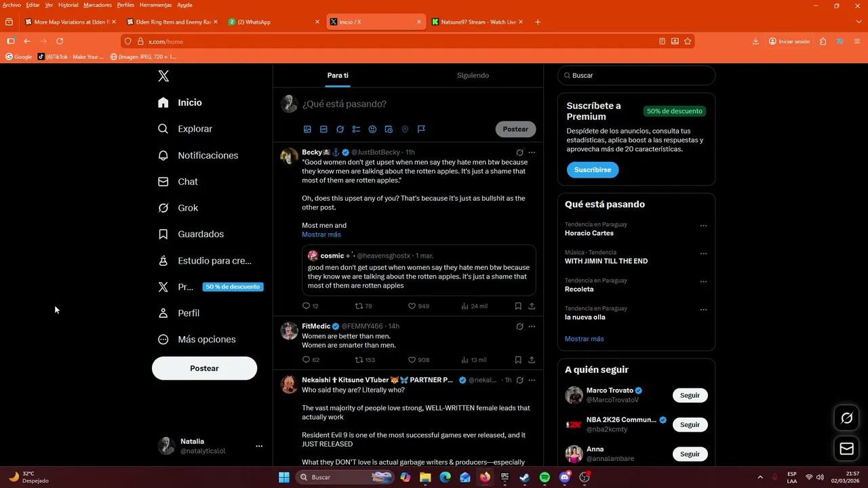
Task: Open Steam from the taskbar
Action: [x=525, y=477]
